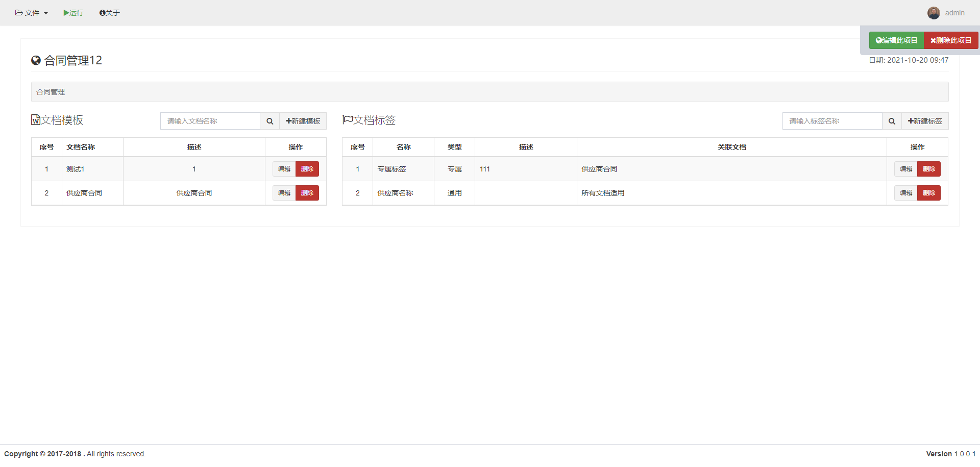Click the admin user avatar
Image resolution: width=980 pixels, height=467 pixels.
934,13
